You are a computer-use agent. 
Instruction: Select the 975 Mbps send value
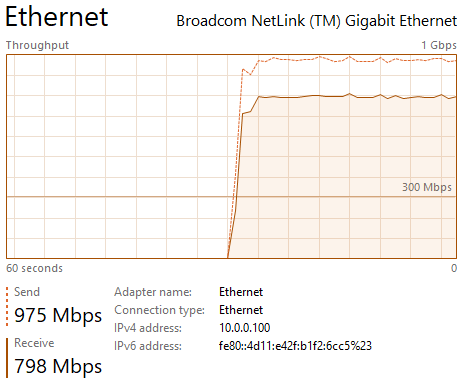pos(58,315)
